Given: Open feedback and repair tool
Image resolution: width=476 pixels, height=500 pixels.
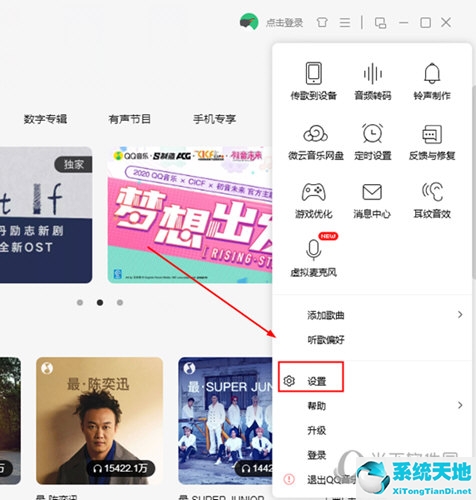Looking at the screenshot, I should point(432,142).
